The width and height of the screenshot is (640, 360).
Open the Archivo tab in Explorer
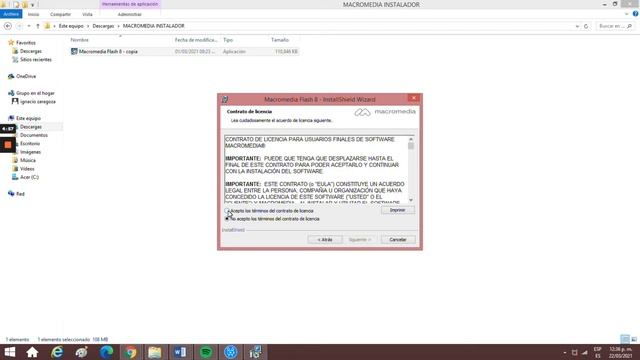11,14
